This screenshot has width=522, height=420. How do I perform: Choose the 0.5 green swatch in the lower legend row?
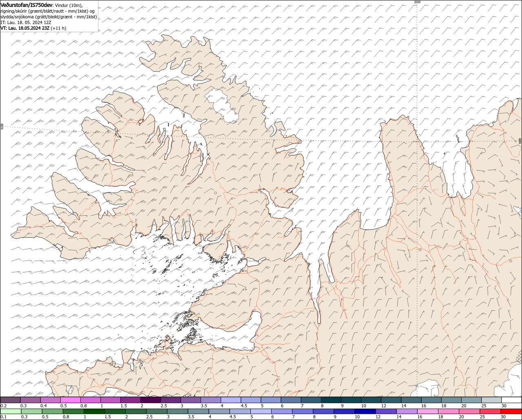(52, 411)
